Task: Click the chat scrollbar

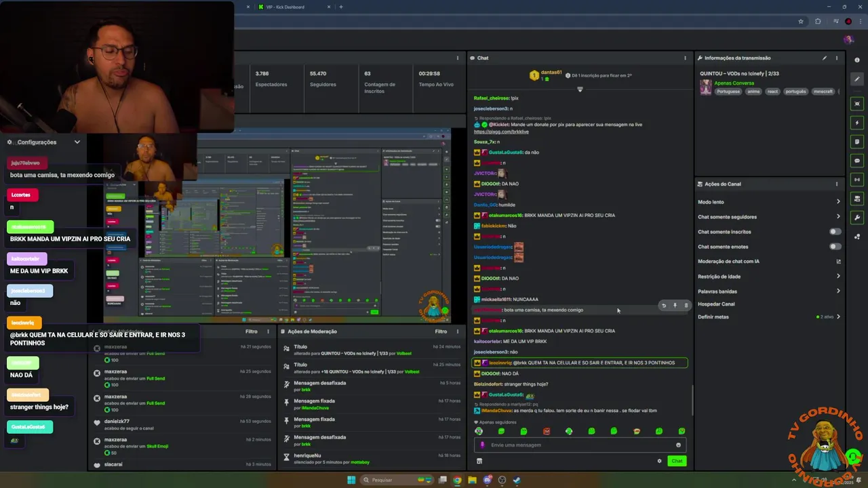Action: (x=692, y=400)
